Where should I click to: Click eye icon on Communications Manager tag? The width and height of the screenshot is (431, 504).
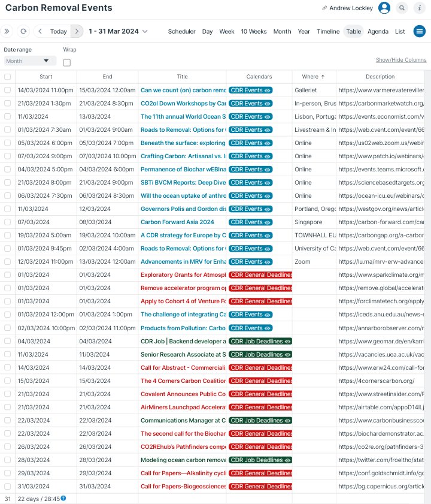click(x=287, y=421)
